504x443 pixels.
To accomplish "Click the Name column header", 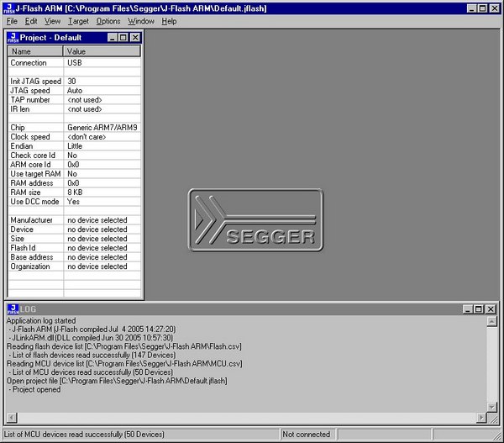I will point(35,51).
